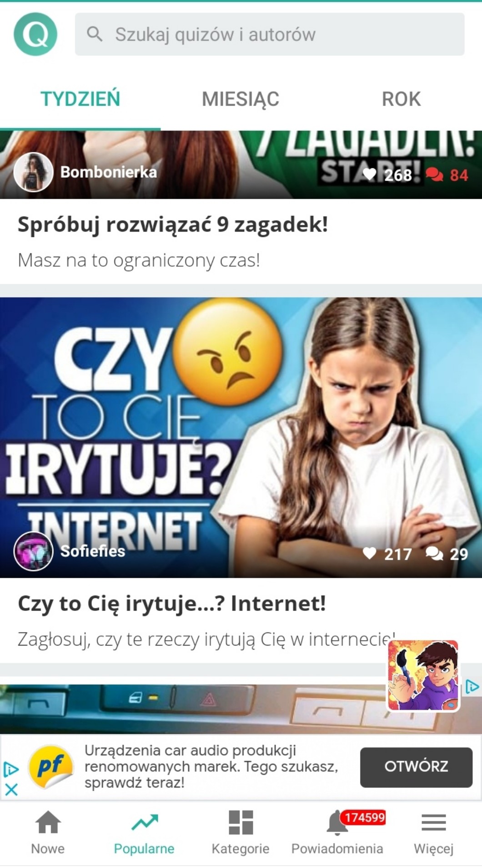Screen dimensions: 482x868
Task: Tap the green Q app logo
Action: [x=35, y=34]
